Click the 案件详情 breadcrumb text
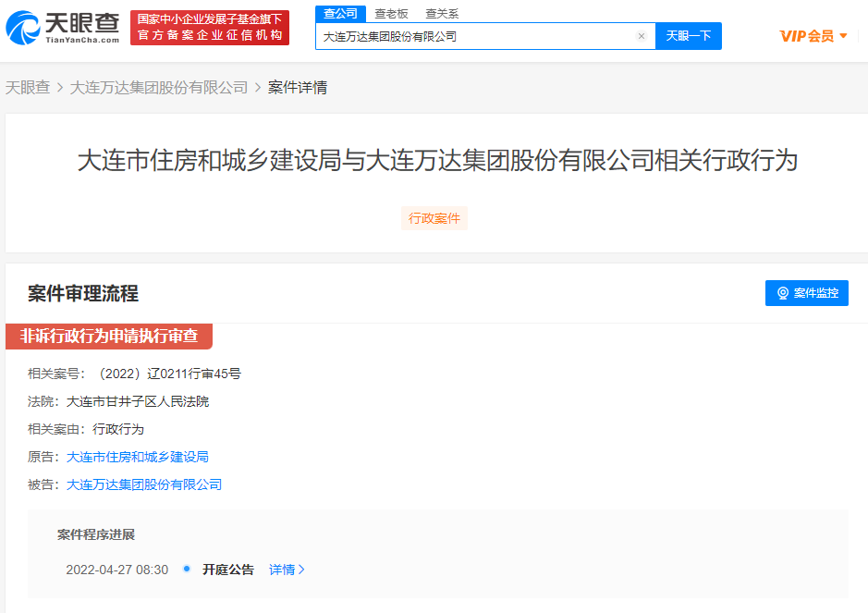The height and width of the screenshot is (613, 868). [x=298, y=88]
